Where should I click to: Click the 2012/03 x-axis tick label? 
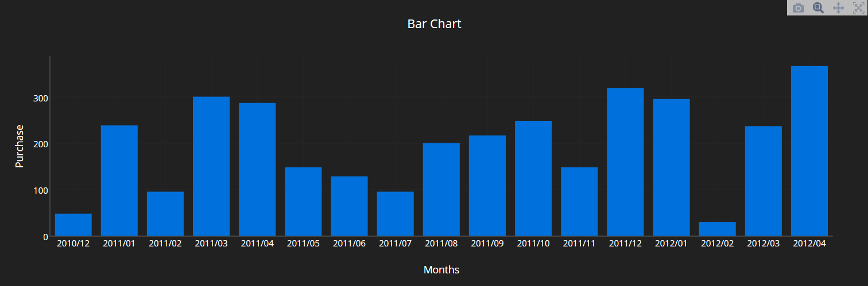[763, 244]
